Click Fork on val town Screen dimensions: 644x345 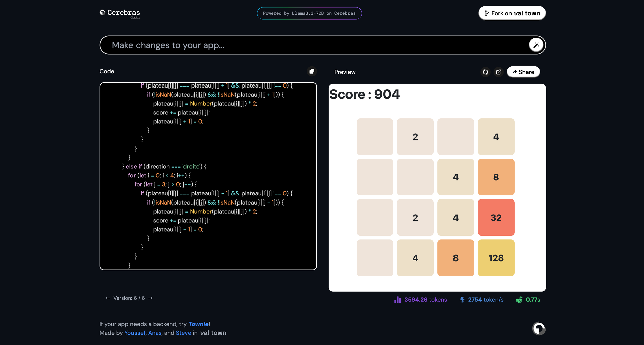point(512,13)
